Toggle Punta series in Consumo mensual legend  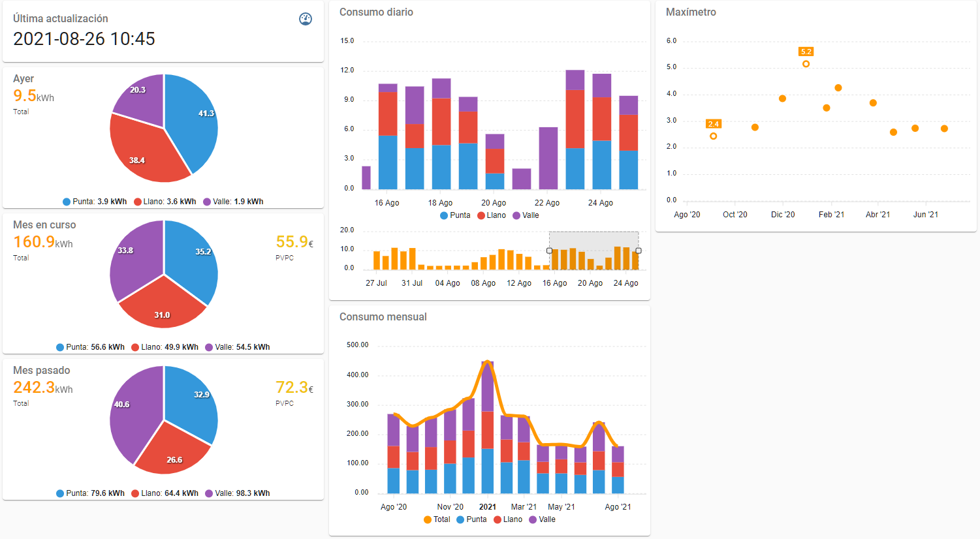coord(471,519)
